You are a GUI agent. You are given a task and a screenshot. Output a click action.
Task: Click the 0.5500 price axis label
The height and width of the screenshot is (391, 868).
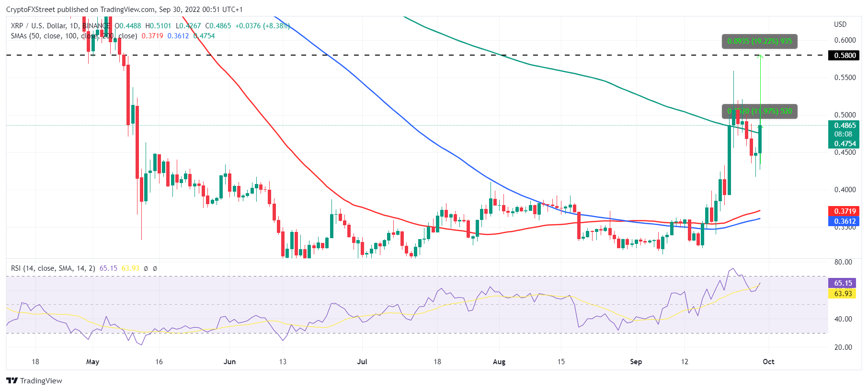pyautogui.click(x=845, y=78)
